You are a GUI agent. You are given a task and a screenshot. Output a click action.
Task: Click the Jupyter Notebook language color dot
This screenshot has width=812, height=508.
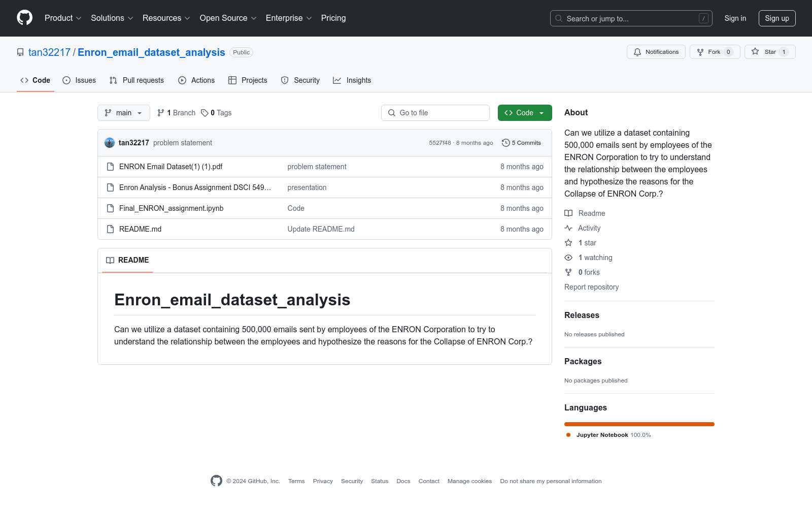click(x=568, y=435)
